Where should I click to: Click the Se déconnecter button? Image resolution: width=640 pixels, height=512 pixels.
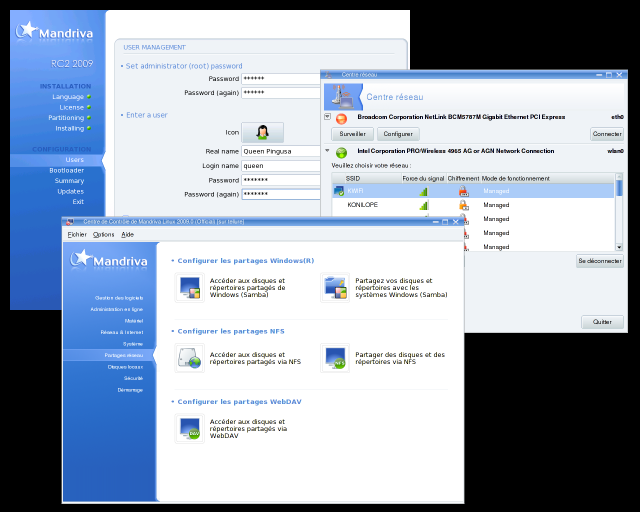click(600, 261)
